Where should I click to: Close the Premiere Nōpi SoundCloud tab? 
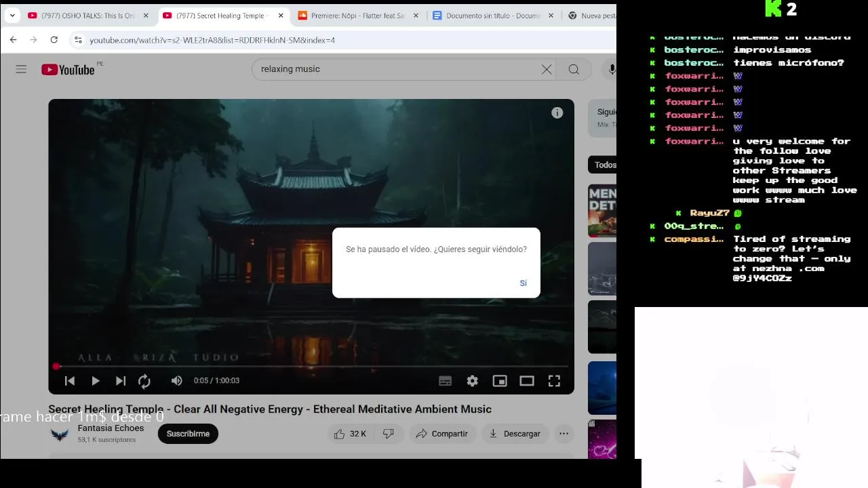click(416, 16)
